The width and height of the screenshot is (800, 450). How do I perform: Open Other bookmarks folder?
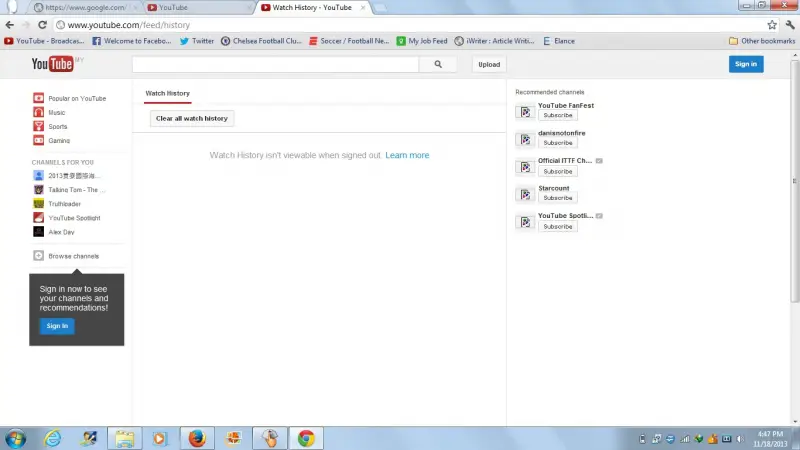[x=762, y=41]
